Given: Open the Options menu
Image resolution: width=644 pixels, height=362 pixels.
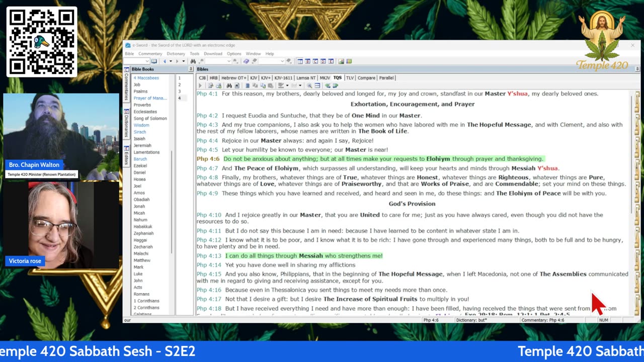Looking at the screenshot, I should tap(234, 54).
